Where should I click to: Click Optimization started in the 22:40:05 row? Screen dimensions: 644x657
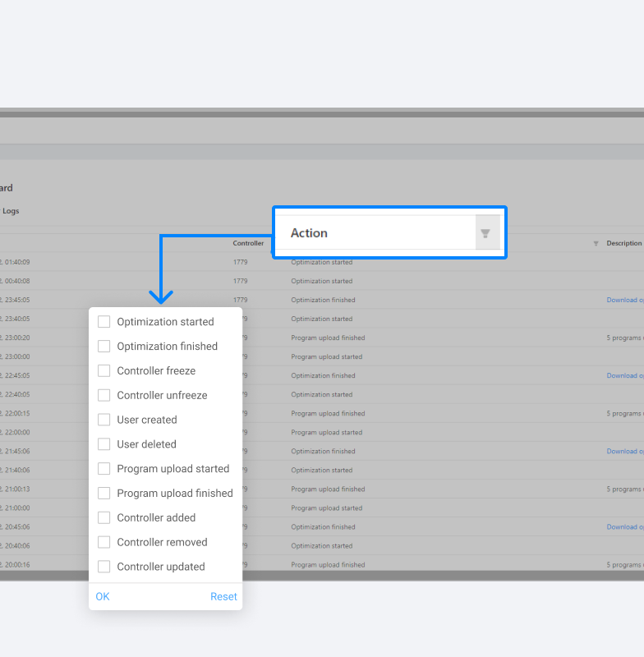[322, 395]
